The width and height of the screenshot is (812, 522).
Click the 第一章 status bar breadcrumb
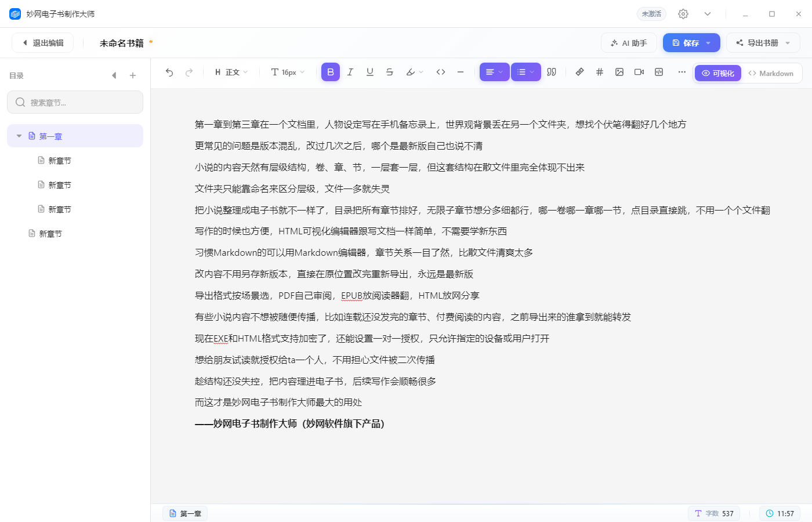pos(185,513)
